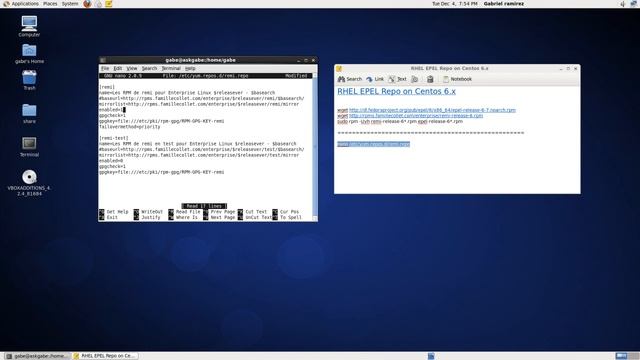The height and width of the screenshot is (360, 640).
Task: Click the user name Gabriel ramirez in panel
Action: coord(504,4)
